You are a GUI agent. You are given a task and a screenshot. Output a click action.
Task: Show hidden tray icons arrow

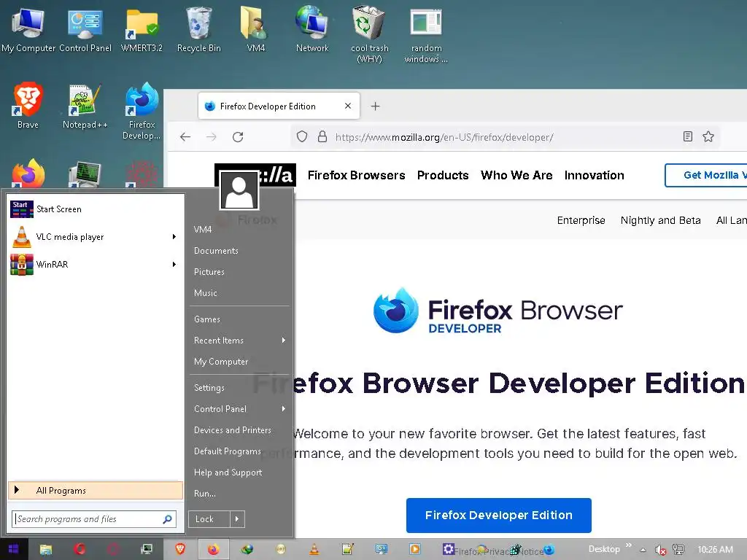click(x=643, y=550)
